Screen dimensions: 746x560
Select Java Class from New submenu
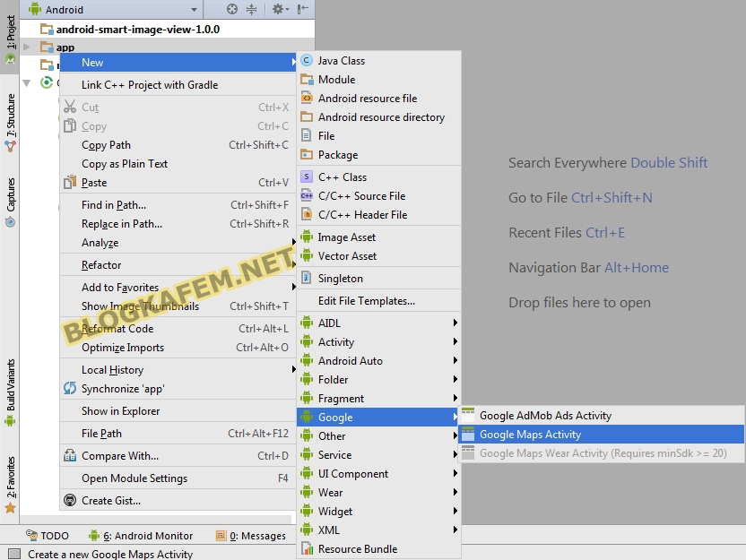pos(378,61)
